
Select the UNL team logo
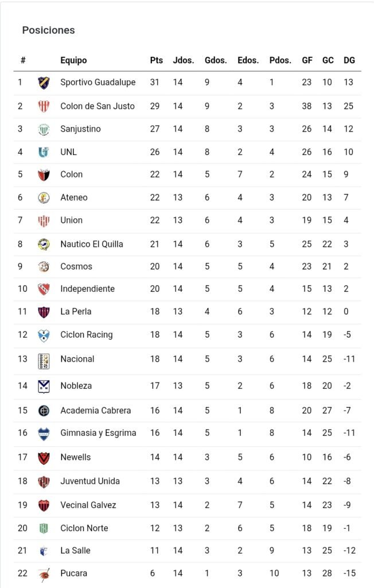point(44,152)
